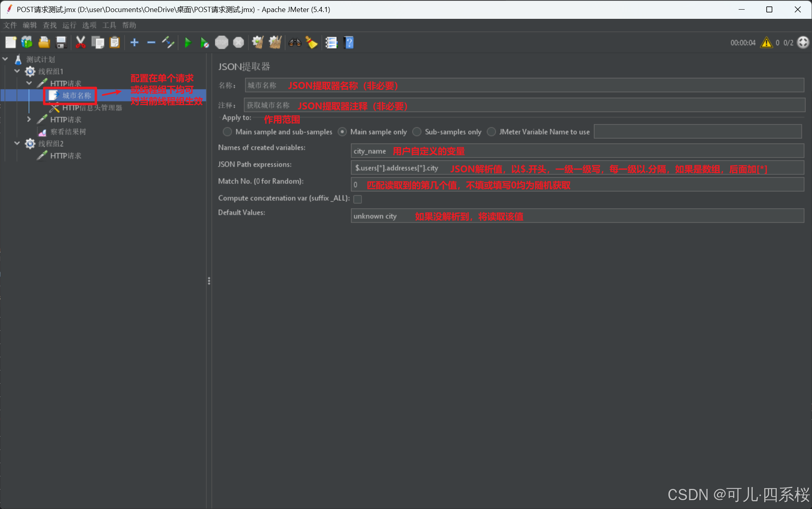This screenshot has height=509, width=812.
Task: Expand the second HTTP请求 node
Action: tap(29, 119)
